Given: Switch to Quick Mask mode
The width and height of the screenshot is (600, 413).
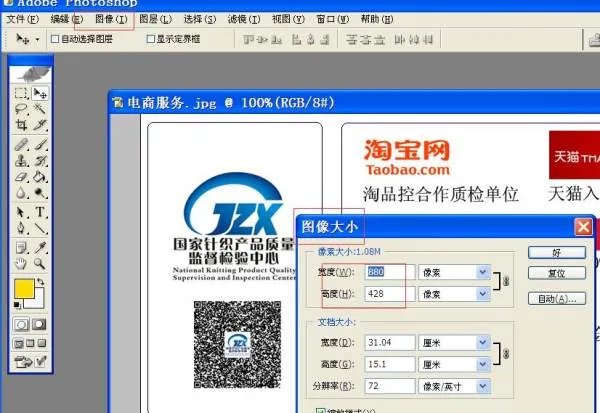Looking at the screenshot, I should click(x=39, y=325).
